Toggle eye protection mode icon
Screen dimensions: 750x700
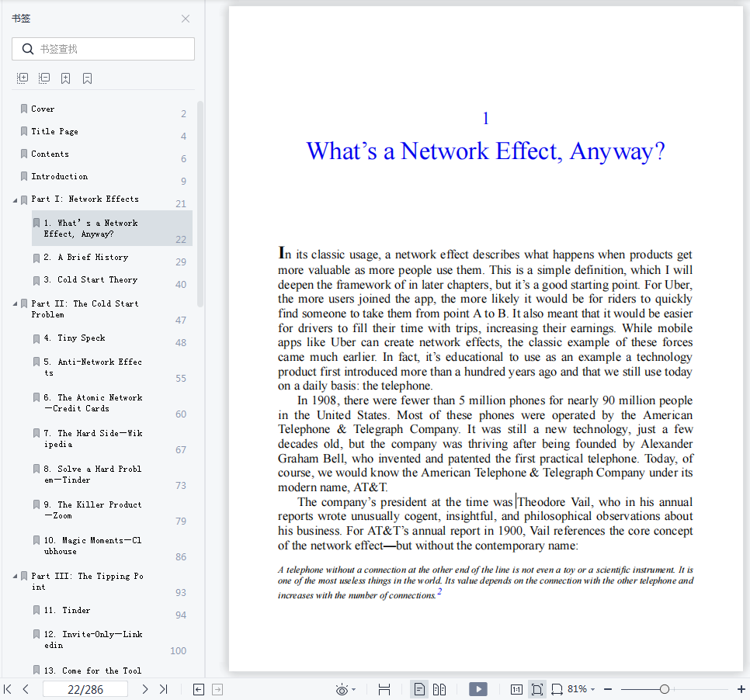342,689
